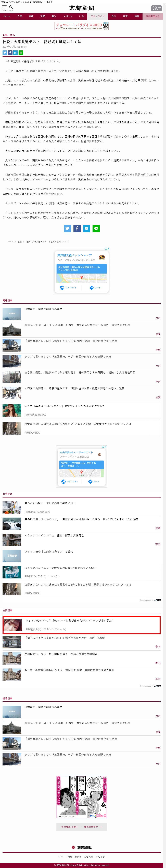
Task: Click the チョコレートパラダイス2020 banner
Action: click(x=81, y=26)
